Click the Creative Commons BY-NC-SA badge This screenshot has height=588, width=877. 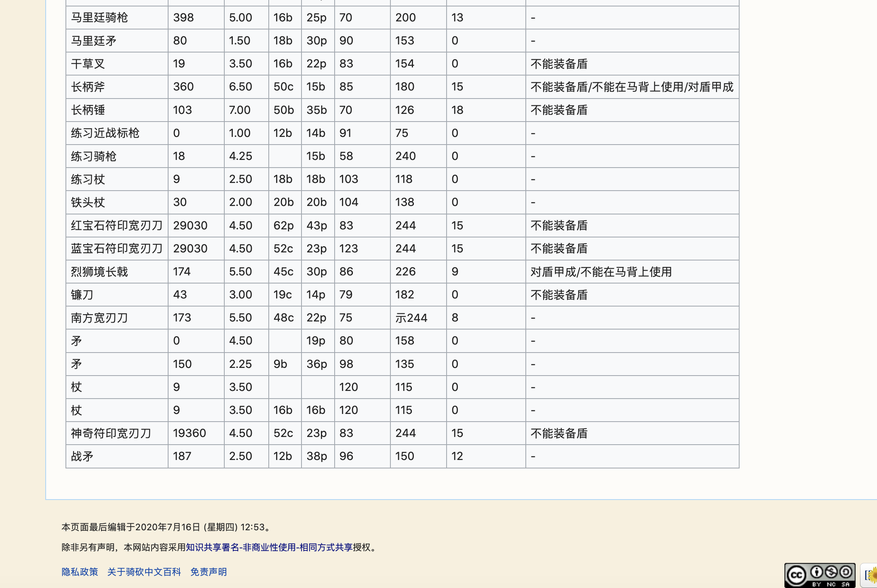coord(820,575)
